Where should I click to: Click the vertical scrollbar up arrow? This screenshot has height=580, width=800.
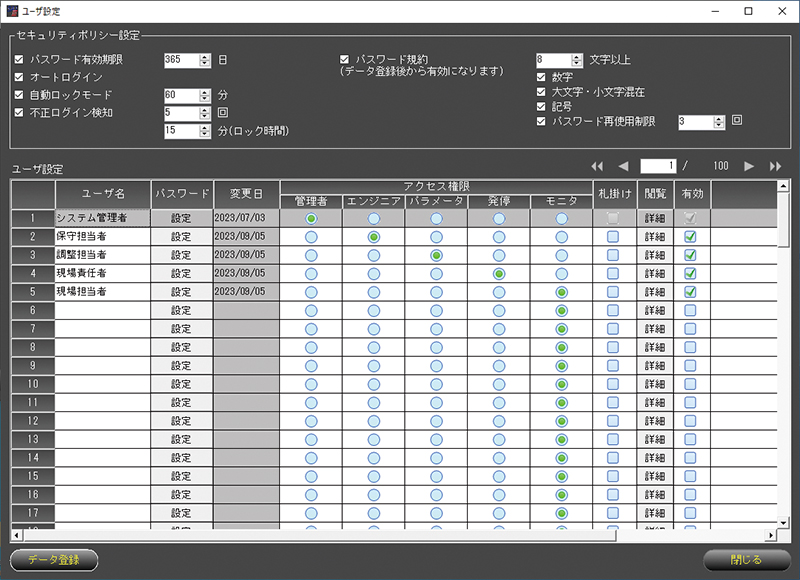pos(783,186)
